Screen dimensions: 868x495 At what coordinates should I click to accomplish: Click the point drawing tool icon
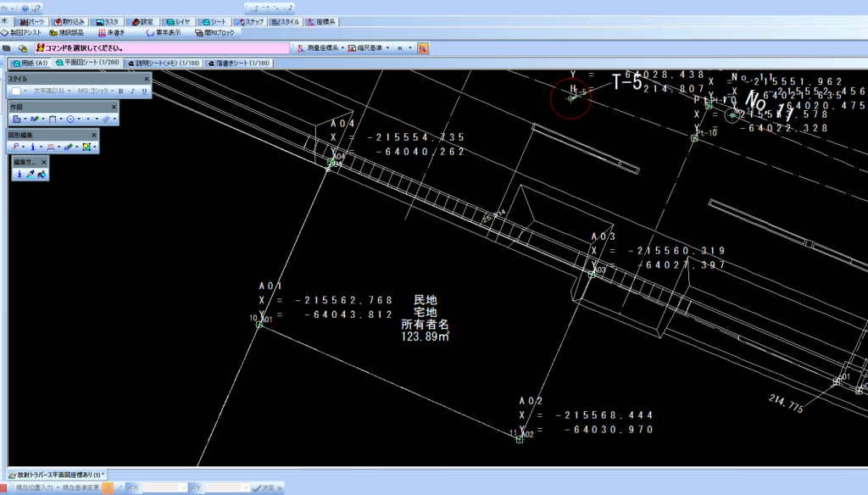coord(88,120)
